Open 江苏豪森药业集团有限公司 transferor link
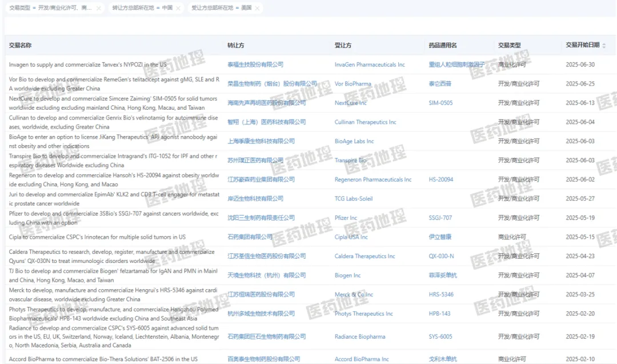Viewport: 617px width, 364px height. coord(261,179)
